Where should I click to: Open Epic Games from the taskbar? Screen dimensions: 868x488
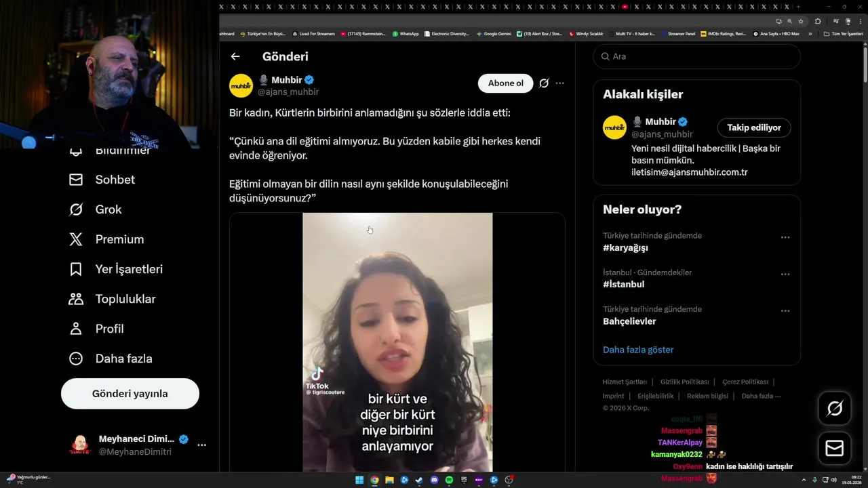pos(464,480)
